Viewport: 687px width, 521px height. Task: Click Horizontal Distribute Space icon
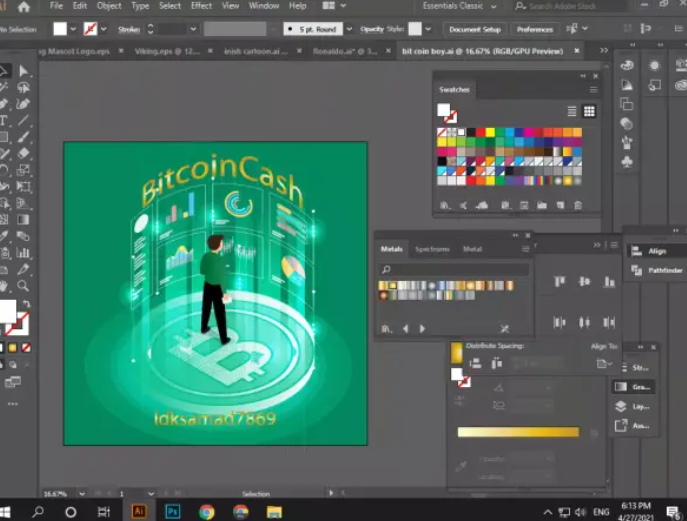point(497,363)
